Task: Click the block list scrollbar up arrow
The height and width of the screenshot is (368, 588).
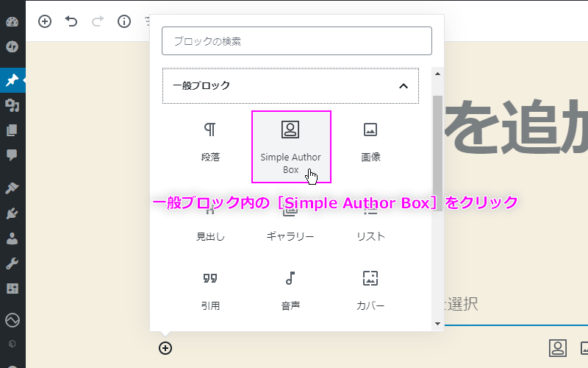Action: tap(437, 74)
